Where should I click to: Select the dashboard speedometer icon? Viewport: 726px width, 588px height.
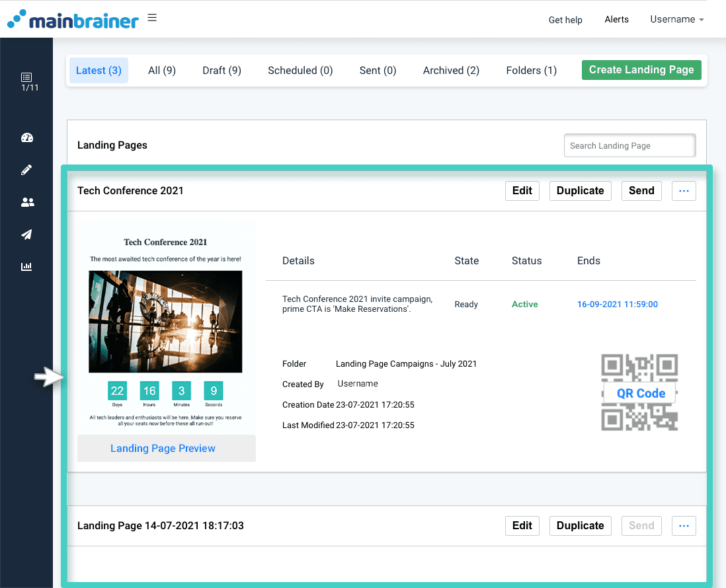27,137
